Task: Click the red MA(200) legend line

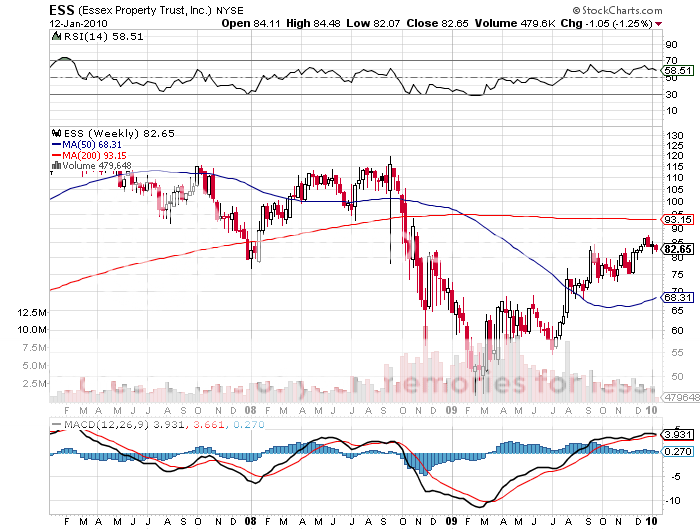Action: tap(56, 154)
